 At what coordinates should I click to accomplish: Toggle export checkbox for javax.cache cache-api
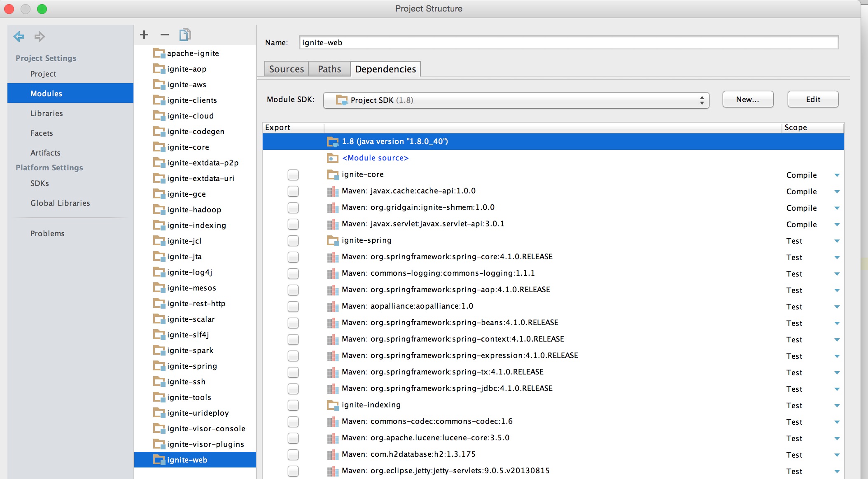pyautogui.click(x=293, y=191)
